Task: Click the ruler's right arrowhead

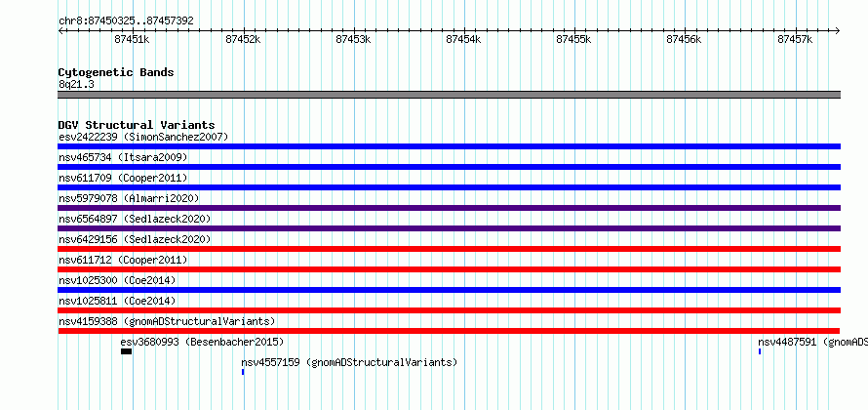Action: 838,31
